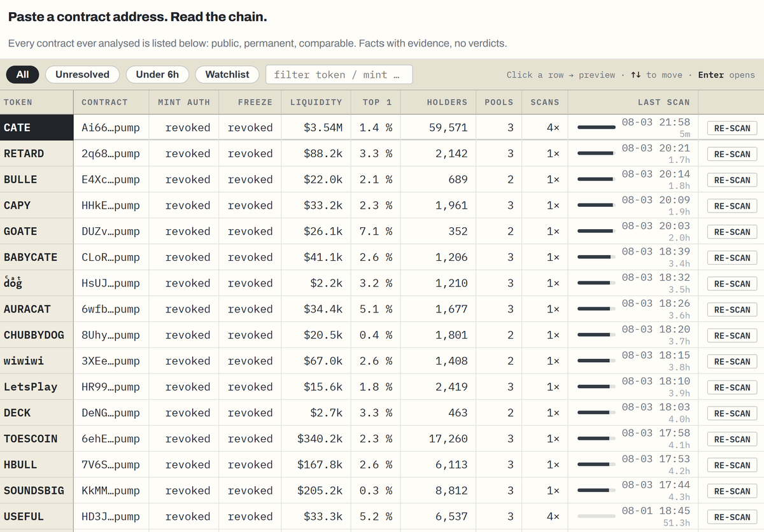Preview the CATE token row

[382, 127]
